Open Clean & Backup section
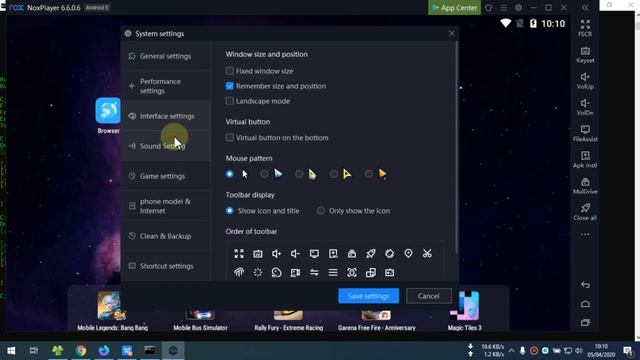 click(x=166, y=236)
